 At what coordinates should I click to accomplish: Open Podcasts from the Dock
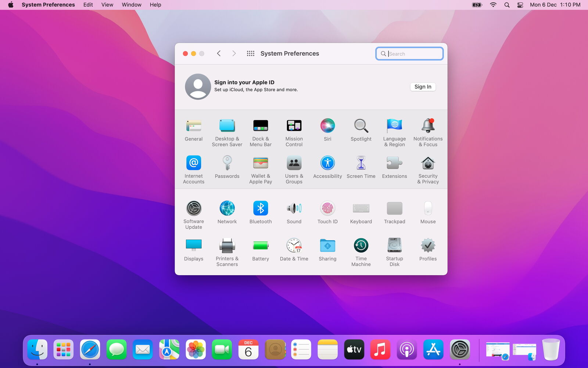coord(407,349)
